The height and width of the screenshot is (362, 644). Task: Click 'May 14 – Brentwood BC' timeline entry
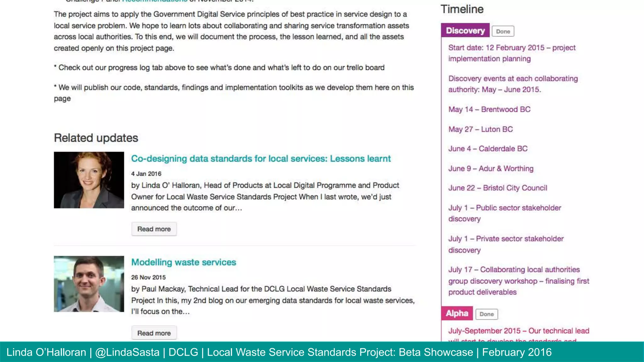point(489,109)
